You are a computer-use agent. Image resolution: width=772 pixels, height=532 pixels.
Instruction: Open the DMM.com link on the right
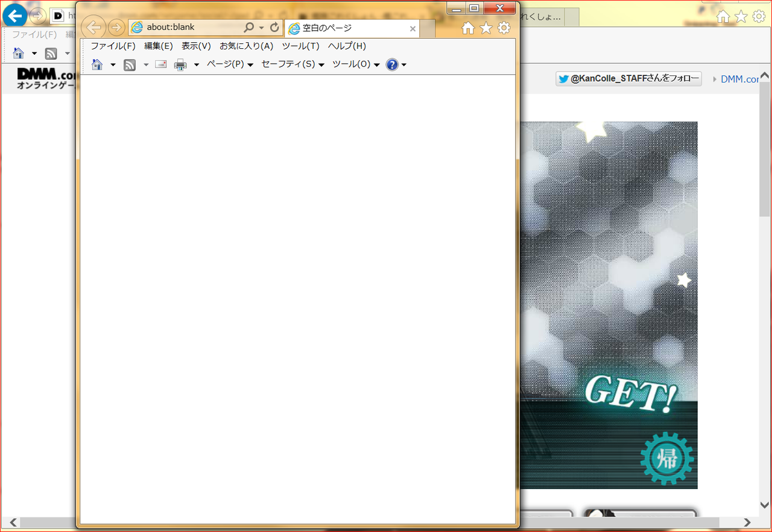pyautogui.click(x=739, y=79)
